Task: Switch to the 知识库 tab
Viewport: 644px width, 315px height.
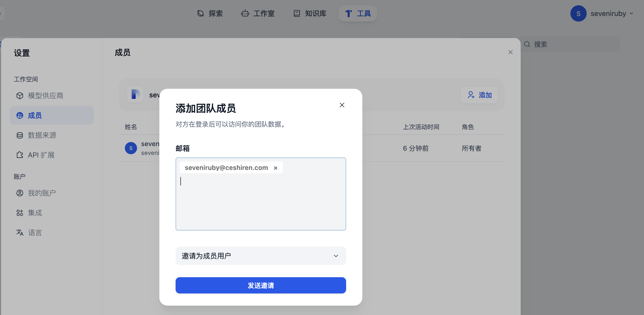Action: (x=297, y=13)
